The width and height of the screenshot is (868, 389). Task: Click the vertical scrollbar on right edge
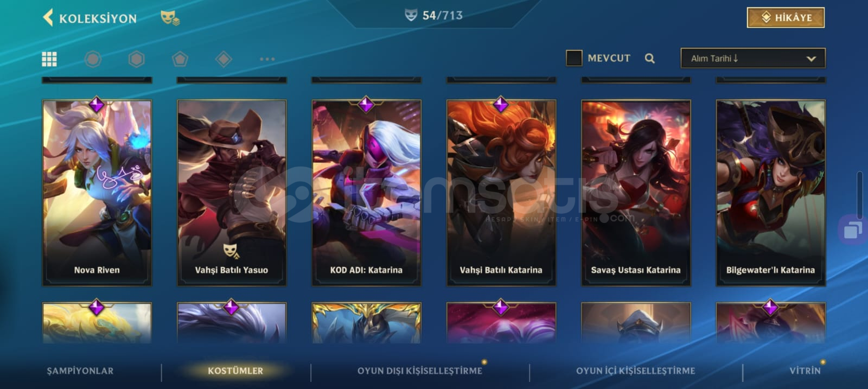coord(860,195)
